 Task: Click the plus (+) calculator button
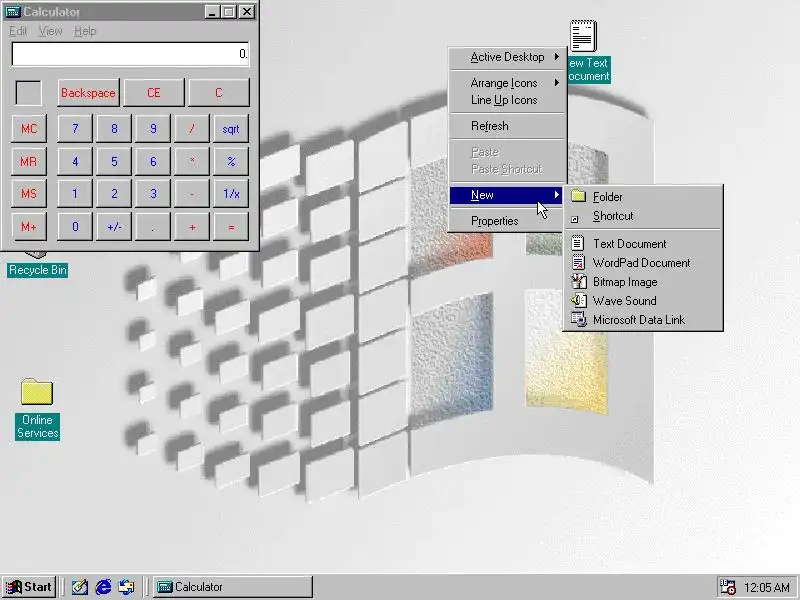pos(192,227)
